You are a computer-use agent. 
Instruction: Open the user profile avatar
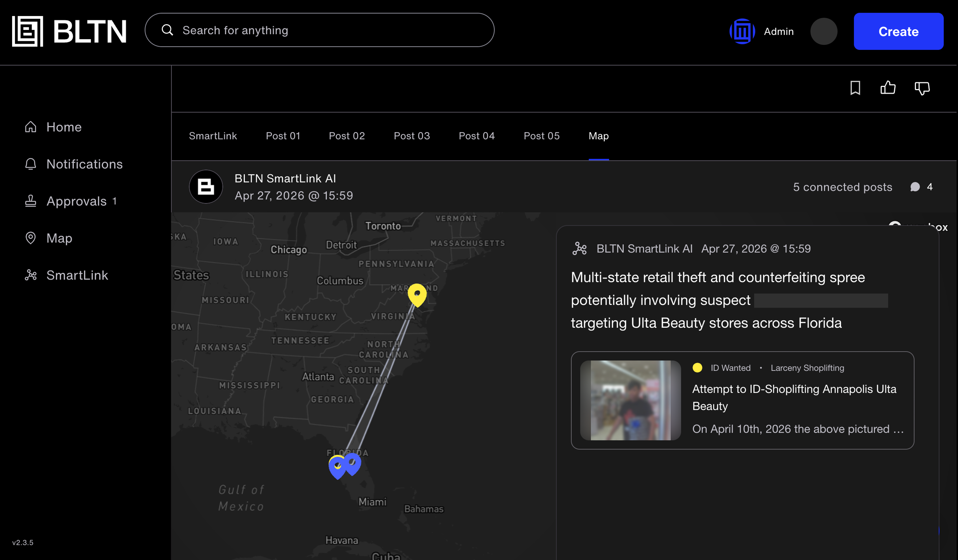(x=823, y=31)
